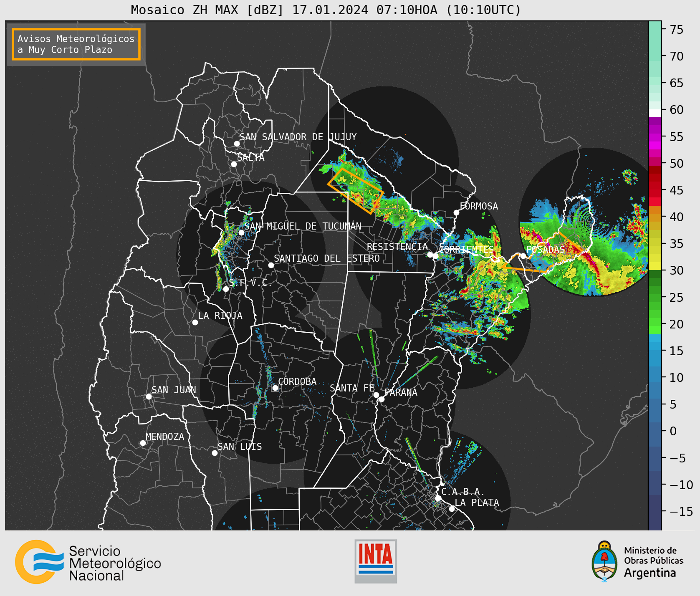
Task: Click the 45 dBZ red color band
Action: pos(655,190)
